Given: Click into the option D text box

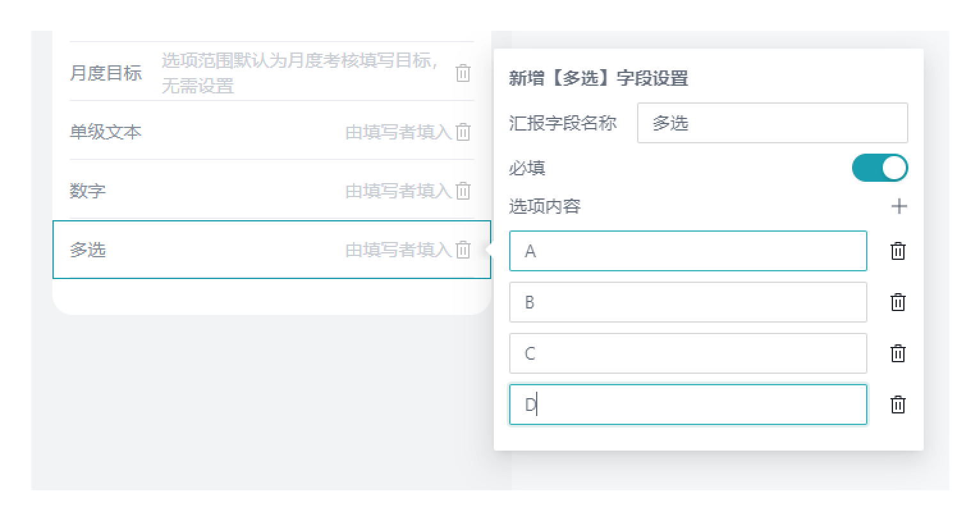Looking at the screenshot, I should coord(688,405).
